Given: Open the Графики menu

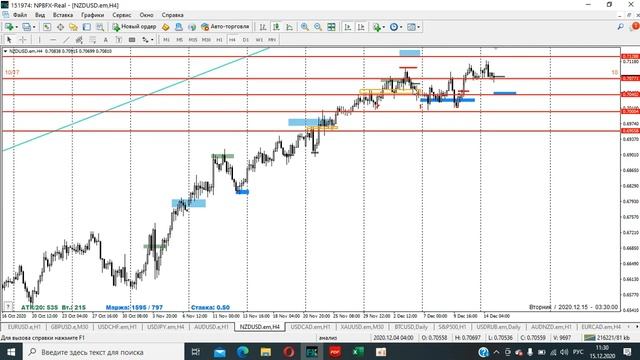Looking at the screenshot, I should point(92,15).
